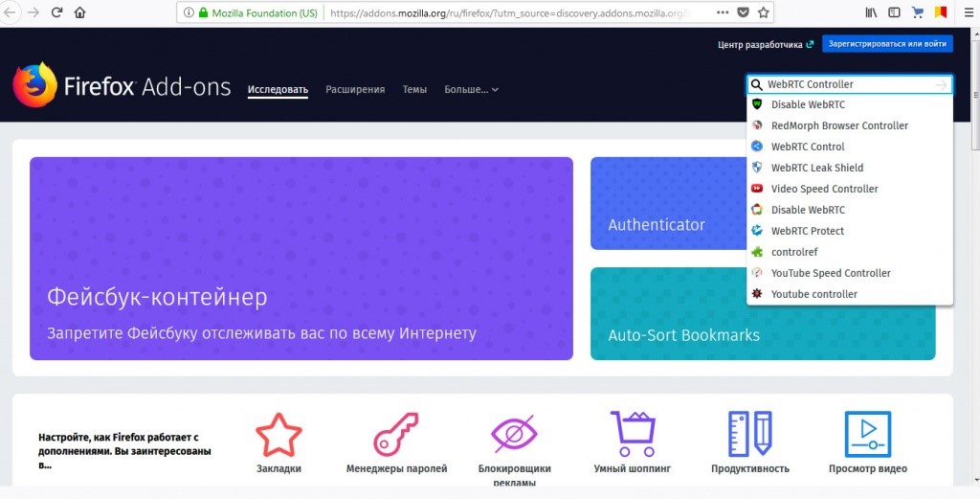The image size is (980, 499).
Task: Open Умный шоппинг cart icon
Action: (632, 434)
